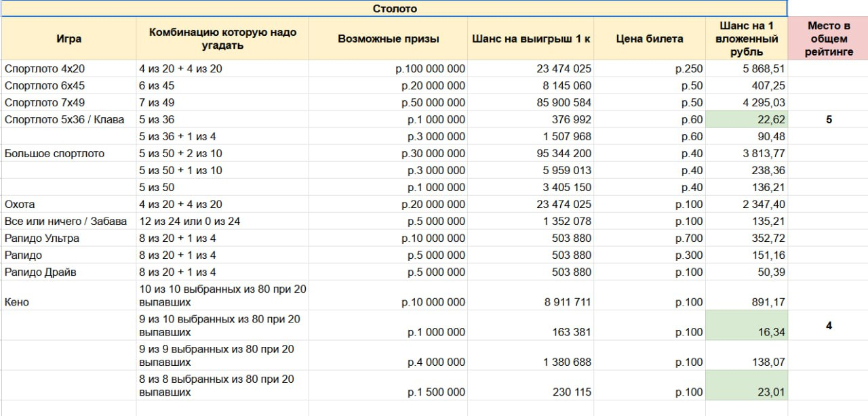Select the ranking cell with number 4

tap(828, 325)
